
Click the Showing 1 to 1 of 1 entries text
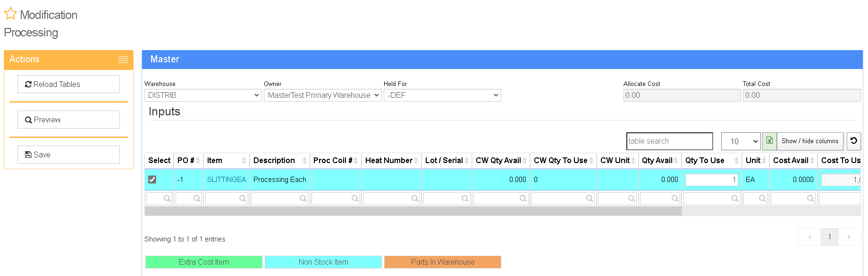point(185,239)
